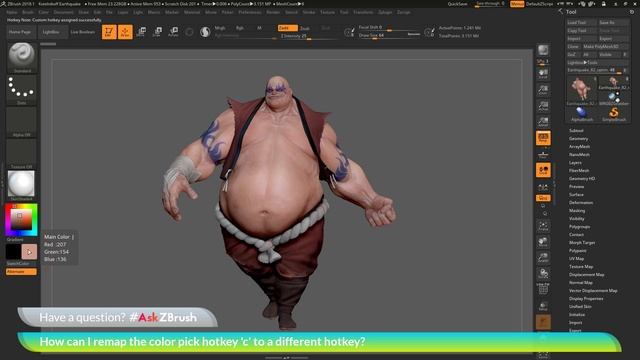640x360 pixels.
Task: Expand the Polypaint sub-palette
Action: point(578,251)
